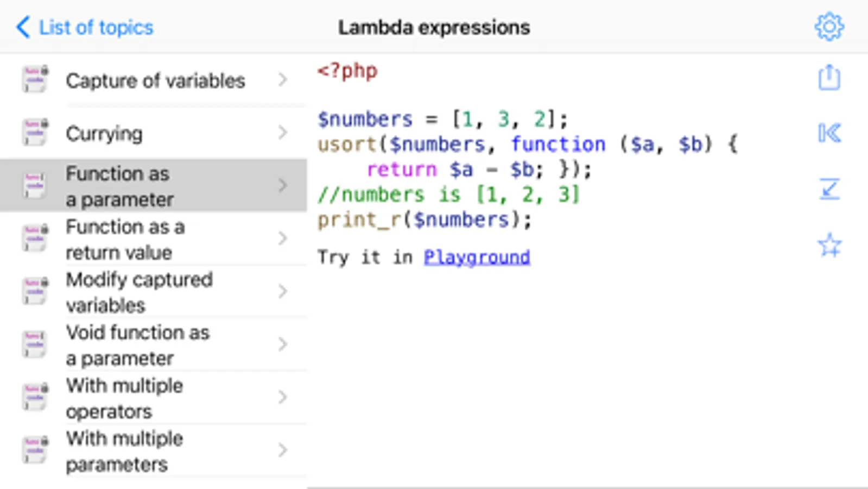
Task: Tap the Modify captured variables document icon
Action: pos(35,291)
